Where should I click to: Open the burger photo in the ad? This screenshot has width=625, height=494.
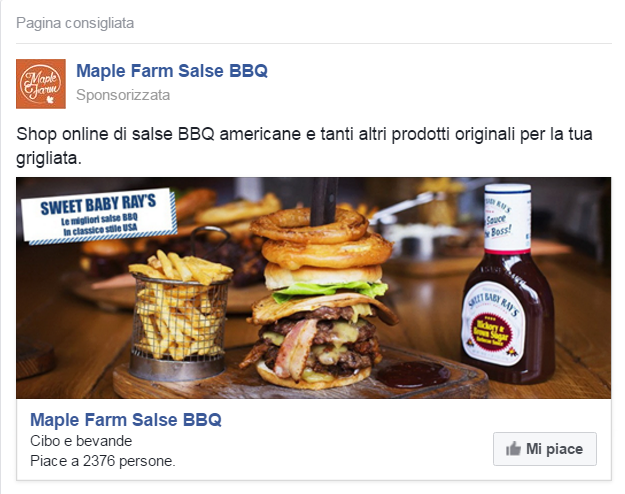tap(313, 288)
